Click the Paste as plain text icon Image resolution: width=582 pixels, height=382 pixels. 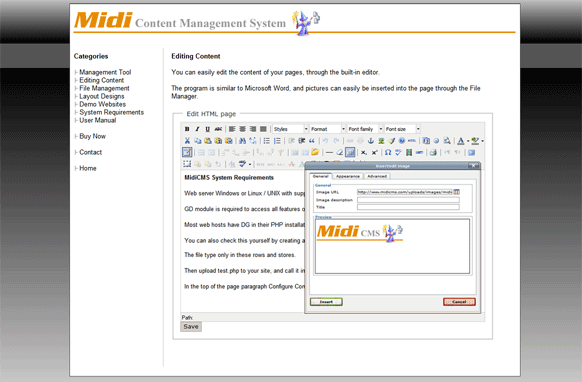tap(218, 141)
